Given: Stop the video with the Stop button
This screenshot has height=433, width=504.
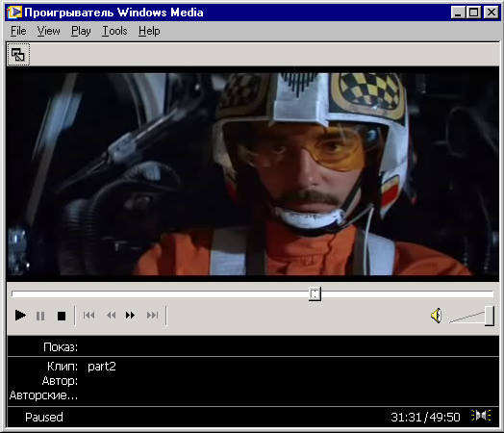Looking at the screenshot, I should [x=62, y=316].
